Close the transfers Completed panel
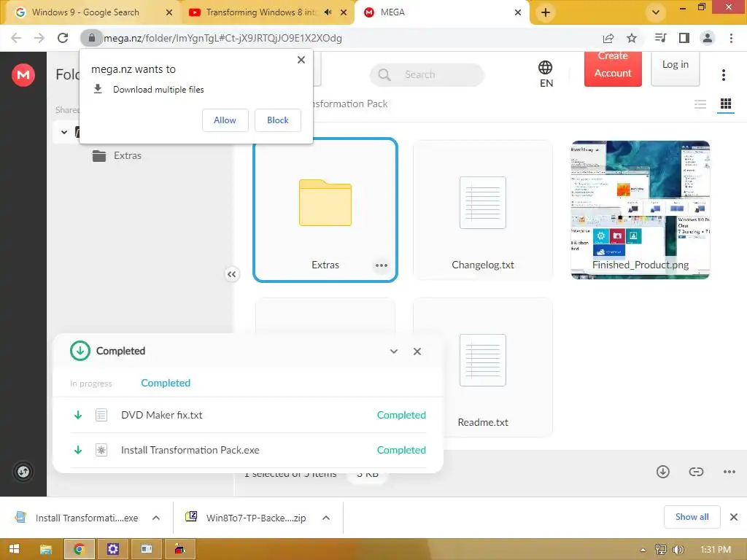Viewport: 747px width, 560px height. 417,351
